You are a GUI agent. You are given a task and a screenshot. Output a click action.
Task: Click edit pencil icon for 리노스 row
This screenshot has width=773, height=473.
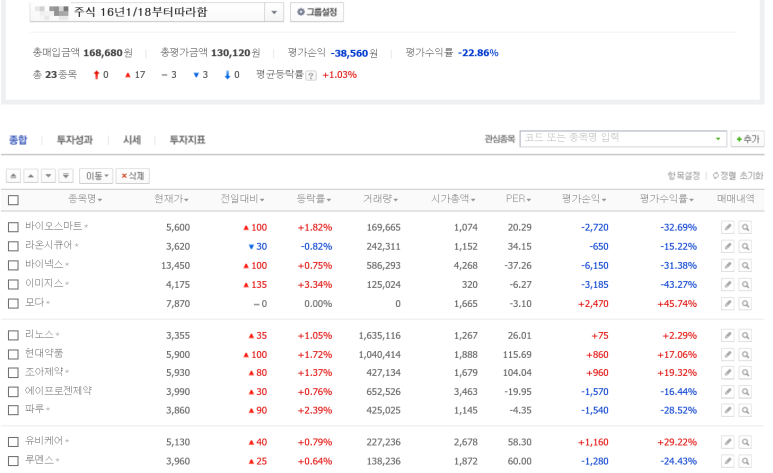(728, 335)
